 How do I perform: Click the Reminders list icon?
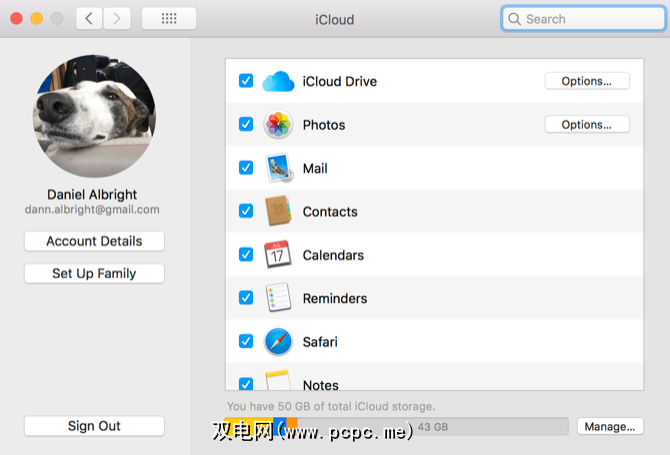278,297
